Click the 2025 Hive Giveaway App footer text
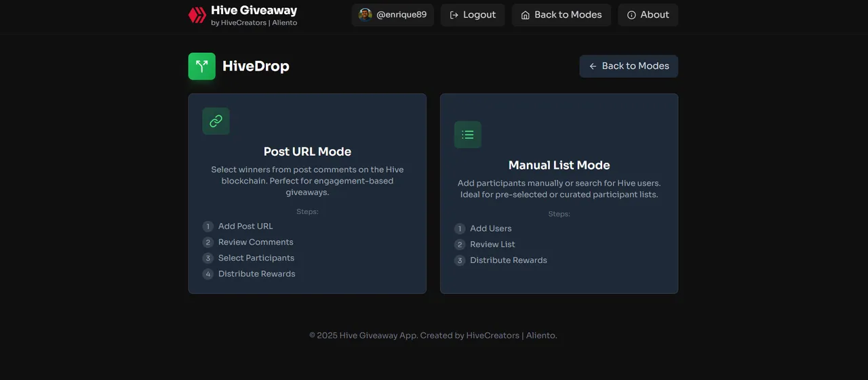 (x=433, y=335)
